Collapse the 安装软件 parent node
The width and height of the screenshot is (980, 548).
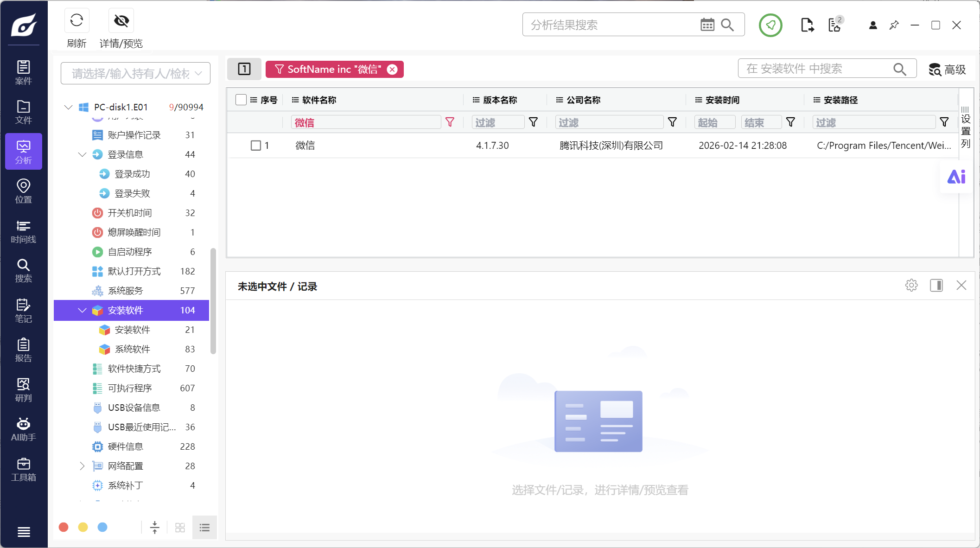(x=83, y=310)
